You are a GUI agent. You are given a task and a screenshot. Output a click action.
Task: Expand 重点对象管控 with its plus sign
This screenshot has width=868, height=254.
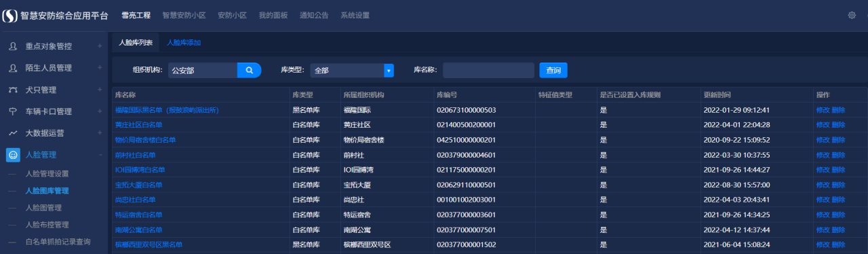(100, 46)
